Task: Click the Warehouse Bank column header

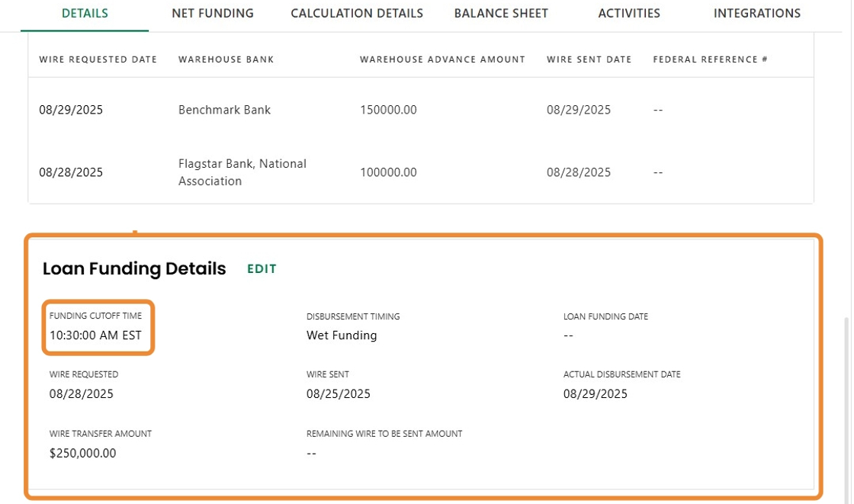Action: [x=226, y=59]
